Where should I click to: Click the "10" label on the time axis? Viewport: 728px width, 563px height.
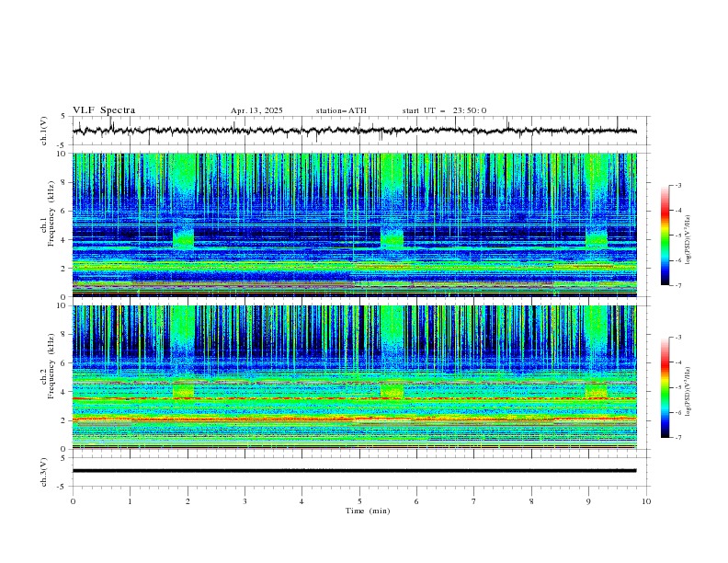pos(646,501)
